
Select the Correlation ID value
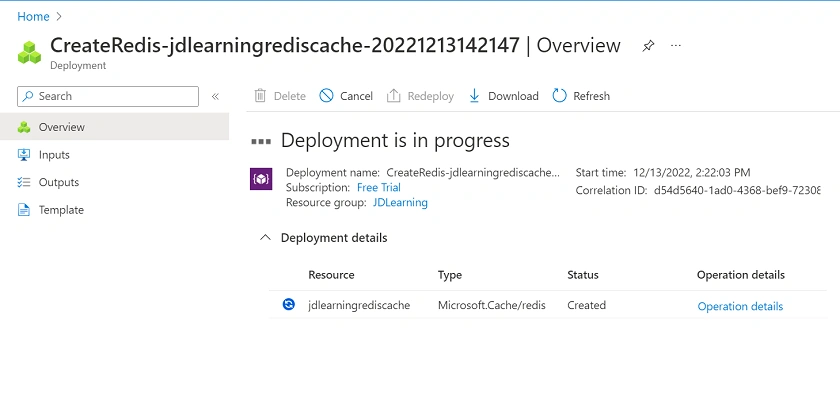coord(737,190)
